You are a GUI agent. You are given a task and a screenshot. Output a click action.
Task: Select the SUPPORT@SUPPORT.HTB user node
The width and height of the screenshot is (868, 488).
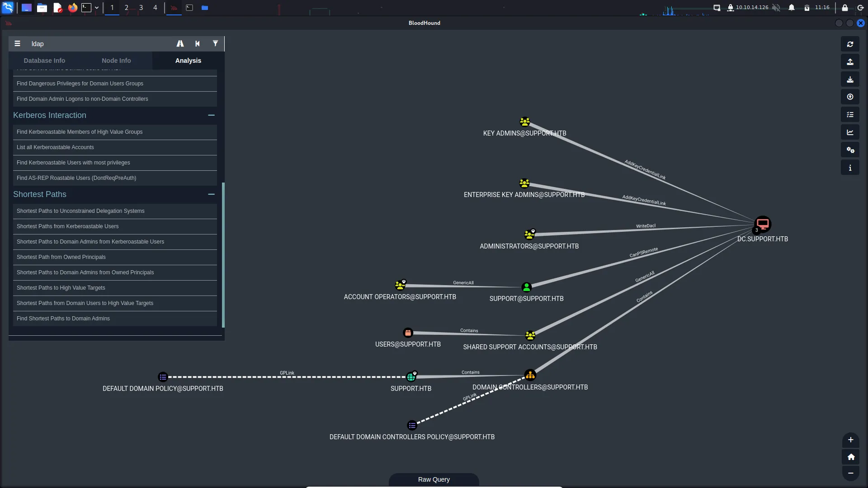526,287
